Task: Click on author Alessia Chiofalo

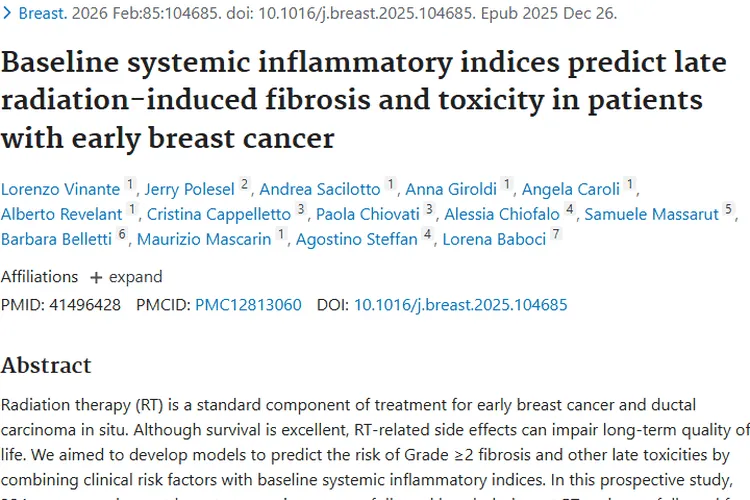Action: [502, 213]
